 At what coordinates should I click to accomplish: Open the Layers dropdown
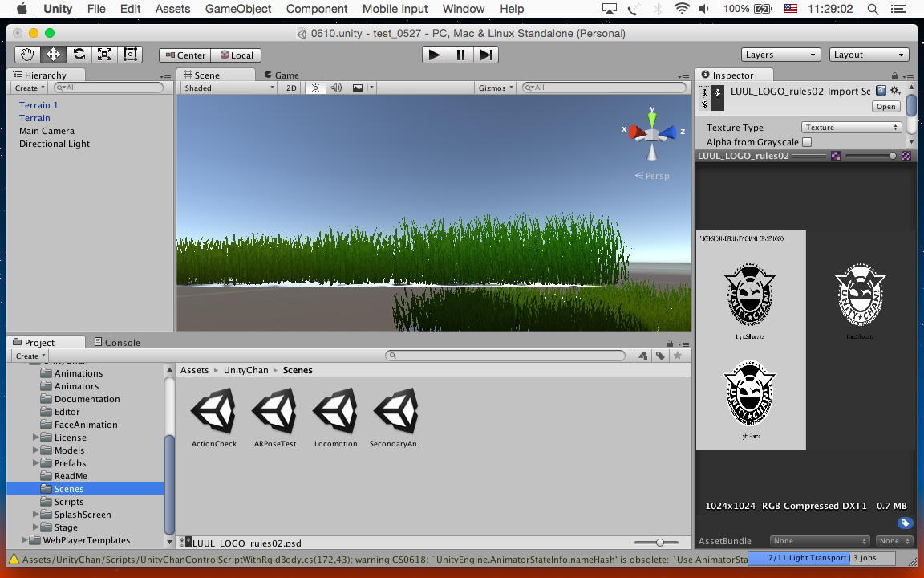coord(780,55)
